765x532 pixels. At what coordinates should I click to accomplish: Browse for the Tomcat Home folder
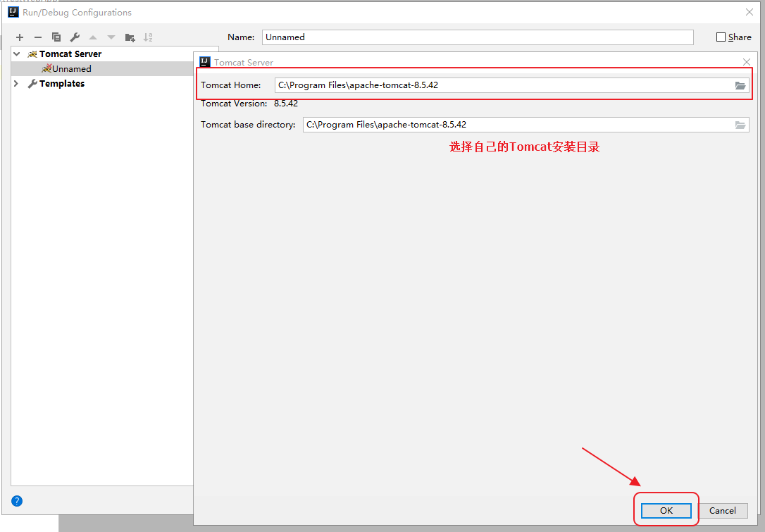(x=740, y=85)
